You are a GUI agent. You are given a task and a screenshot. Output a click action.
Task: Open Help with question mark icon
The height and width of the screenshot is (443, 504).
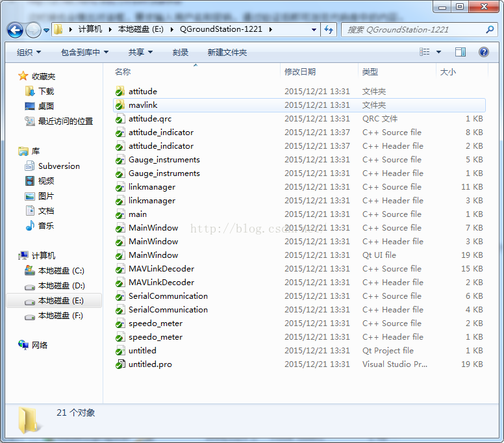pyautogui.click(x=484, y=52)
